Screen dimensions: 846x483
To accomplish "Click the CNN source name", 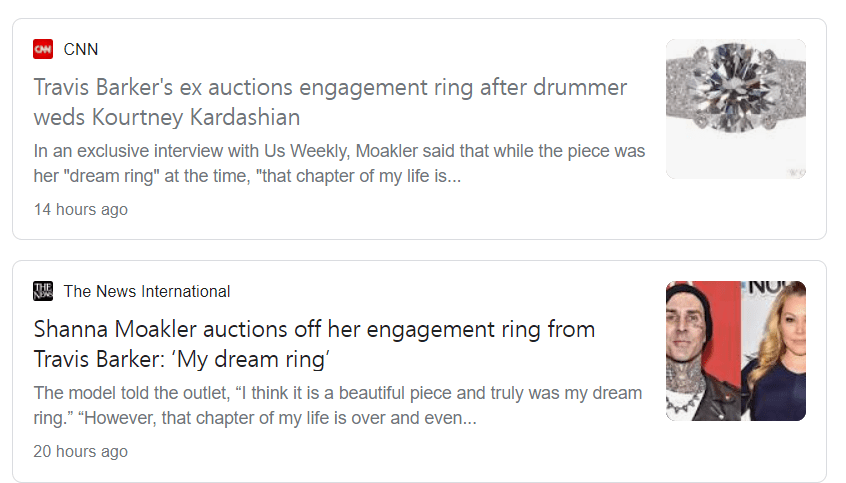I will coord(81,49).
